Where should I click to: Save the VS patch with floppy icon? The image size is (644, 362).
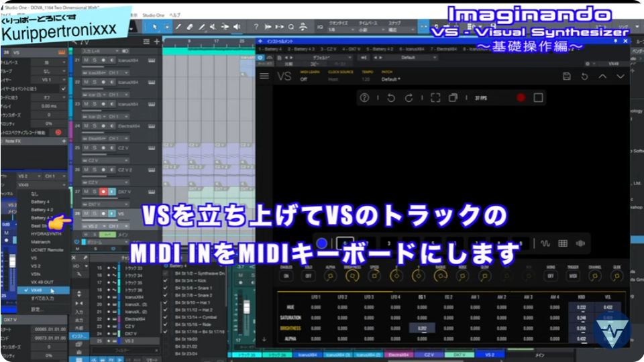coord(566,76)
